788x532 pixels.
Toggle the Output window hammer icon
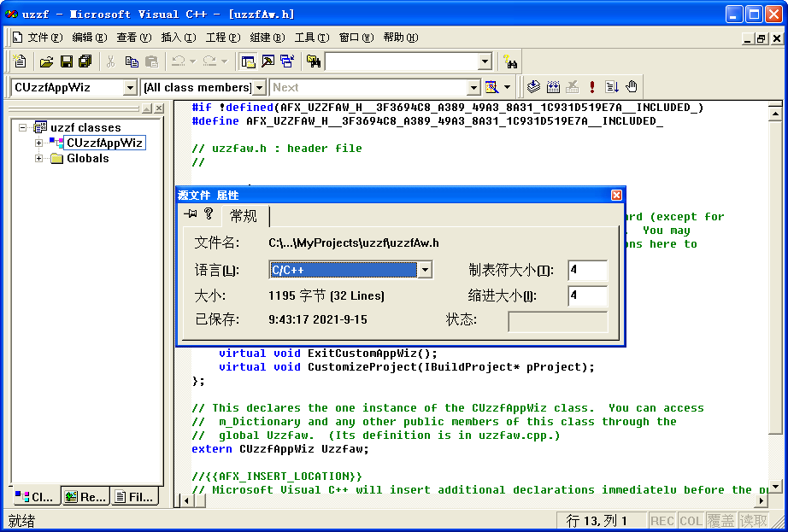[268, 61]
